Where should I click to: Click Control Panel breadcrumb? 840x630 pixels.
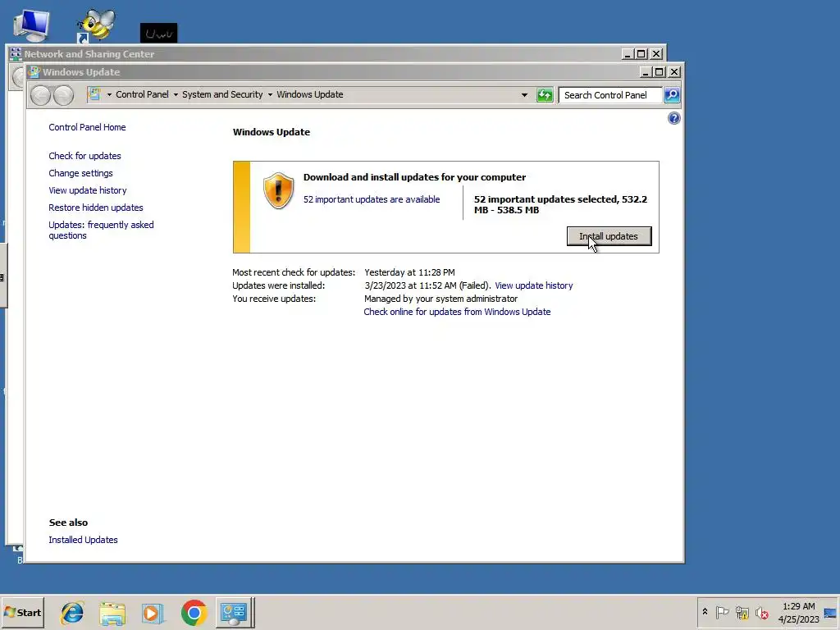point(142,94)
